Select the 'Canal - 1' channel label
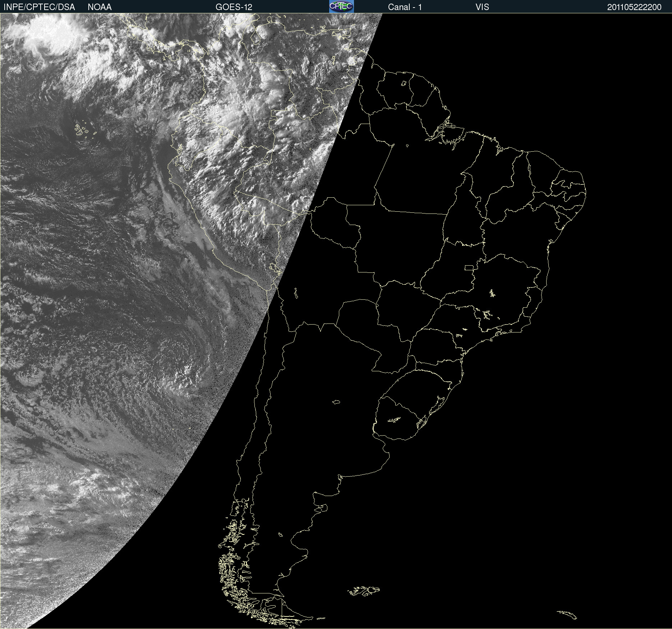 405,7
